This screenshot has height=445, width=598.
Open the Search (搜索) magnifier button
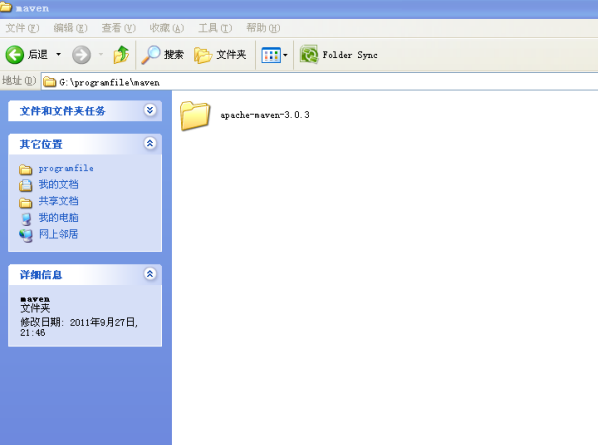tap(162, 55)
